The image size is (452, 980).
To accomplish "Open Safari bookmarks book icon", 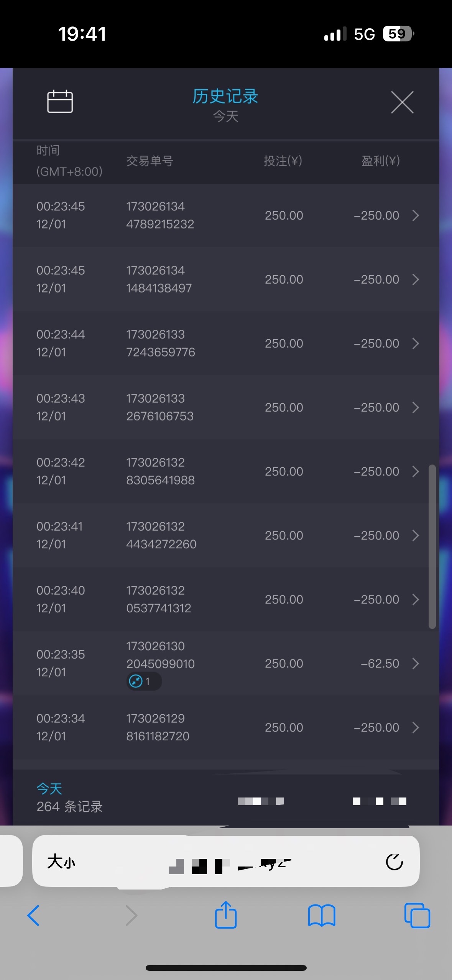I will point(321,915).
